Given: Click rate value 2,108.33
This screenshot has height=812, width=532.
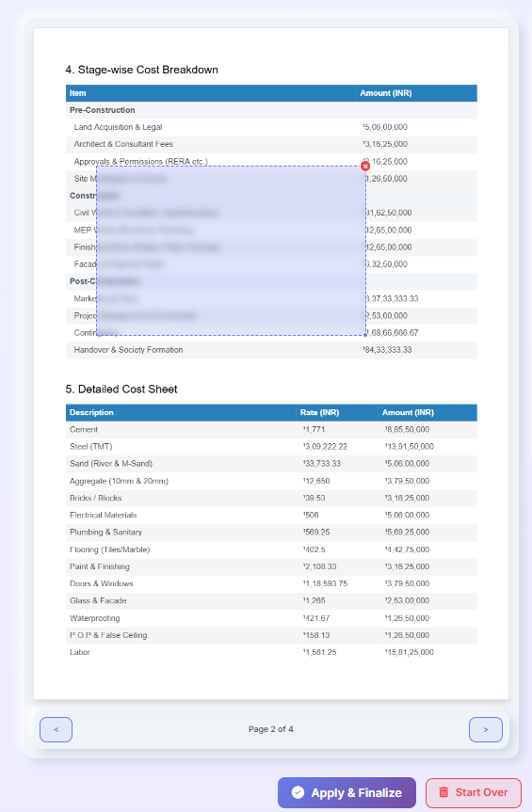Looking at the screenshot, I should 319,566.
